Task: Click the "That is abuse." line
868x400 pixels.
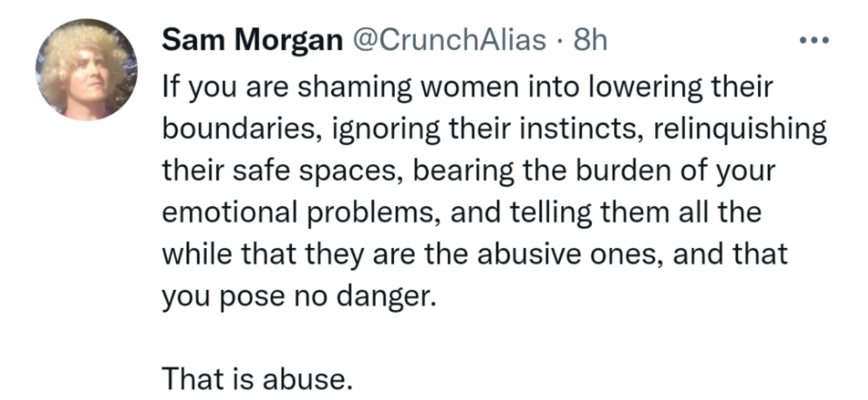Action: pyautogui.click(x=257, y=378)
